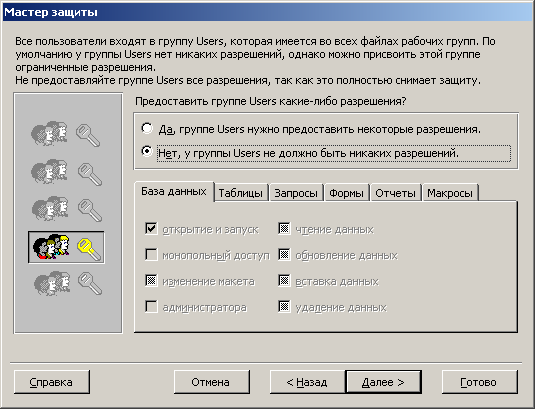Screen dimensions: 535x409
Task: Click the Далее > button
Action: click(384, 382)
